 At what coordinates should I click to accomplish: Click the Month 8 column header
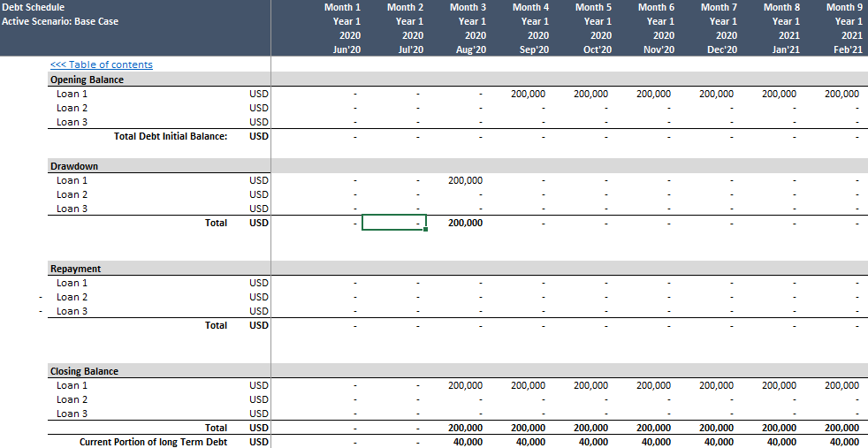click(781, 7)
